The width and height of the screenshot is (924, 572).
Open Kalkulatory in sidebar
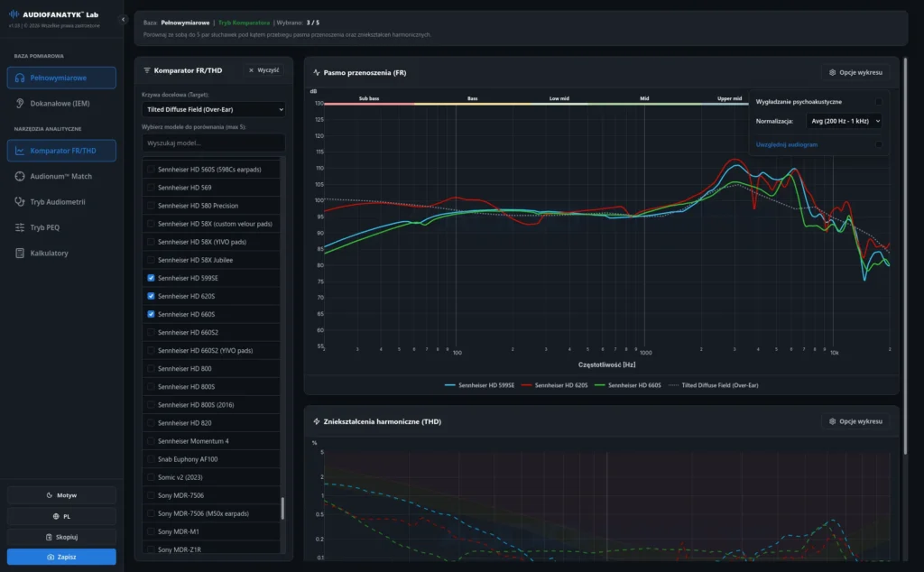tap(61, 253)
